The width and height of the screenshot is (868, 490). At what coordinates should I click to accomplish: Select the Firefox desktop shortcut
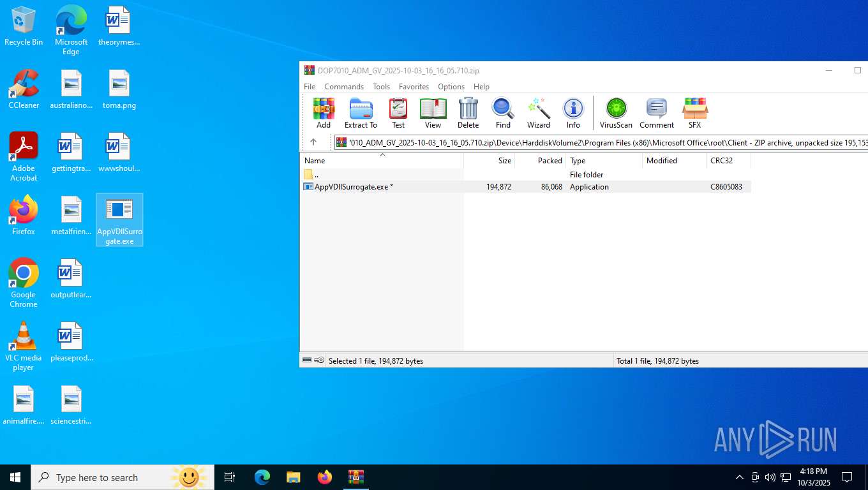[x=24, y=216]
